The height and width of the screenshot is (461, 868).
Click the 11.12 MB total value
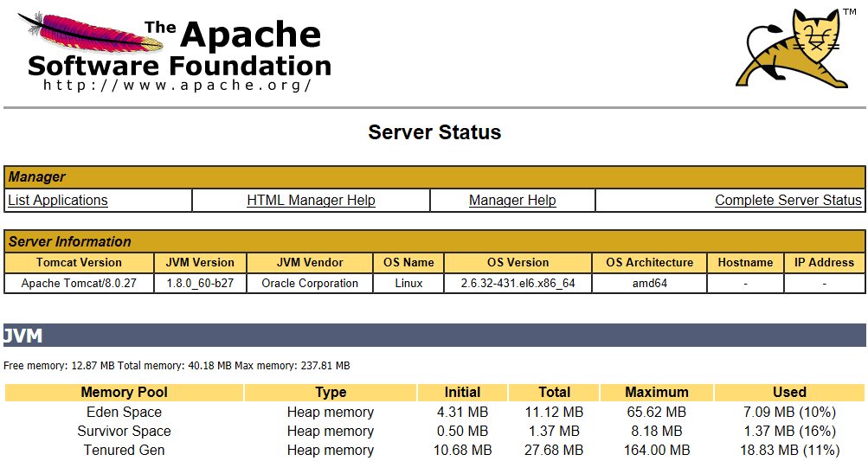[554, 413]
